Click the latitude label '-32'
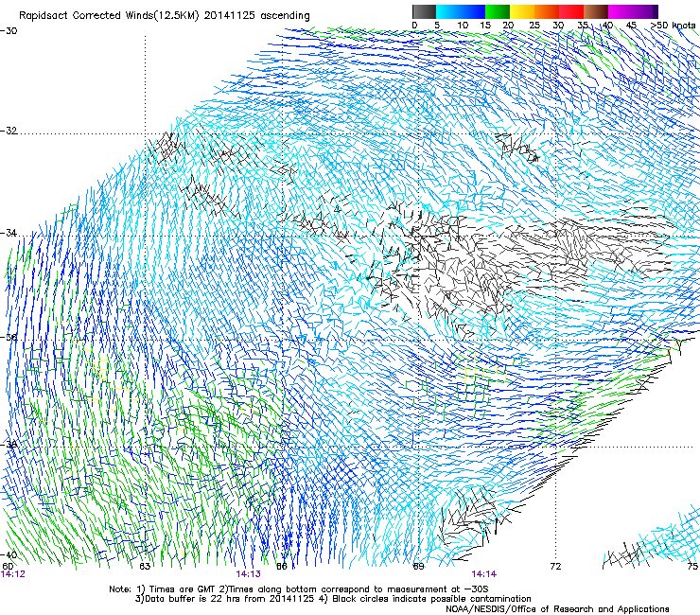700x615 pixels. tap(9, 131)
